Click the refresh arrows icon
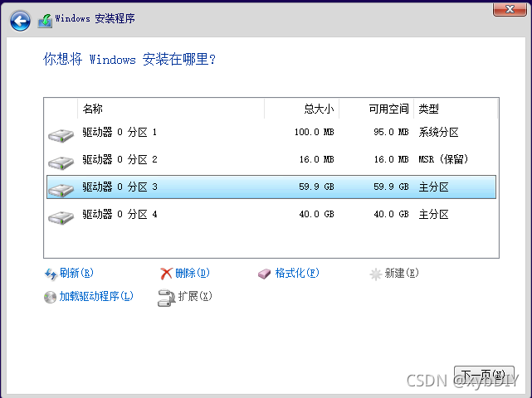 click(x=51, y=274)
